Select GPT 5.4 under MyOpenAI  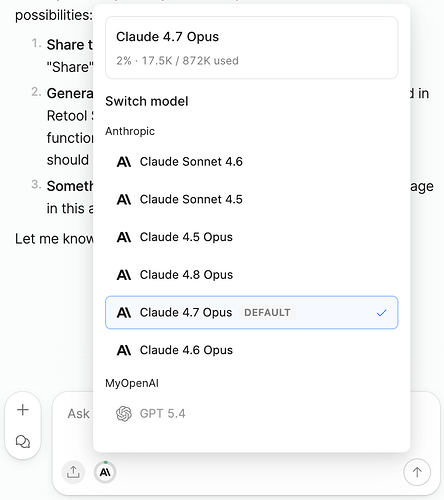click(x=251, y=414)
